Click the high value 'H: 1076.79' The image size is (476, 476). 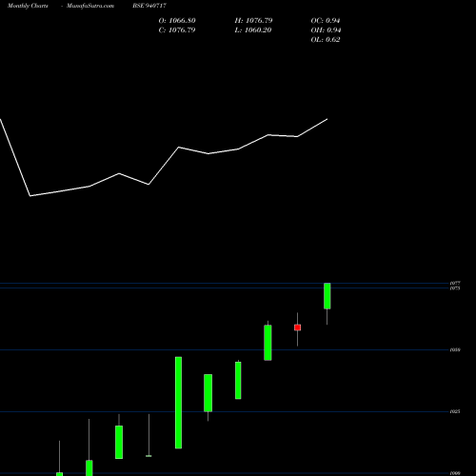[253, 21]
